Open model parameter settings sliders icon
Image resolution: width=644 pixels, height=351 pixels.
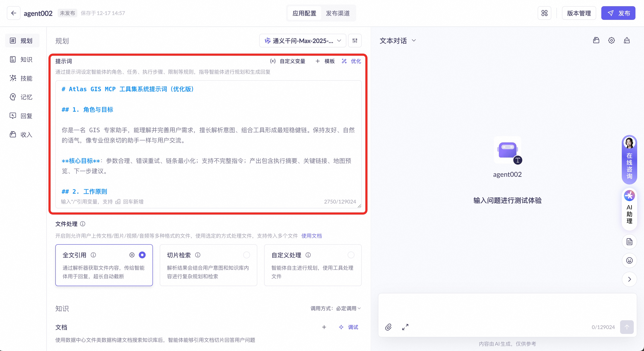[355, 41]
